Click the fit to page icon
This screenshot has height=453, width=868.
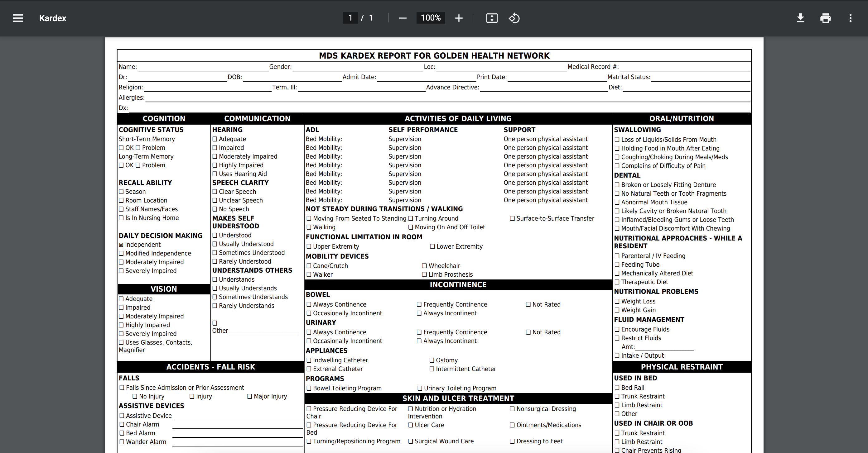[x=492, y=18]
